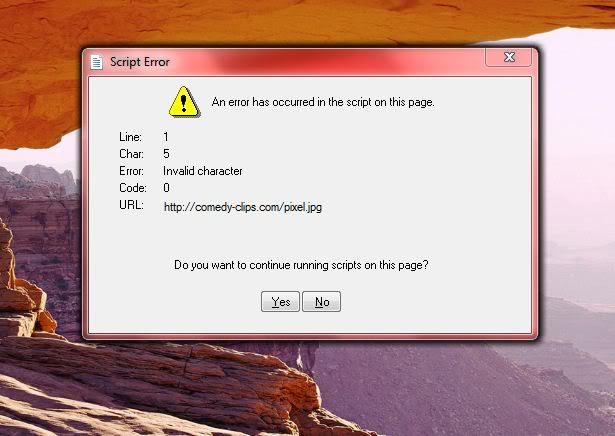Viewport: 615px width, 436px height.
Task: Choose No to stop running scripts
Action: (322, 302)
